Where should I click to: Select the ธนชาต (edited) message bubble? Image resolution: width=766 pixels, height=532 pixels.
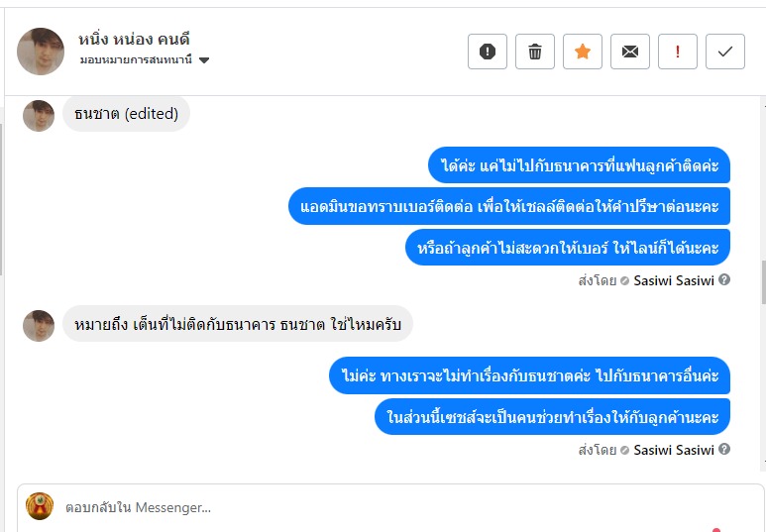tap(126, 114)
